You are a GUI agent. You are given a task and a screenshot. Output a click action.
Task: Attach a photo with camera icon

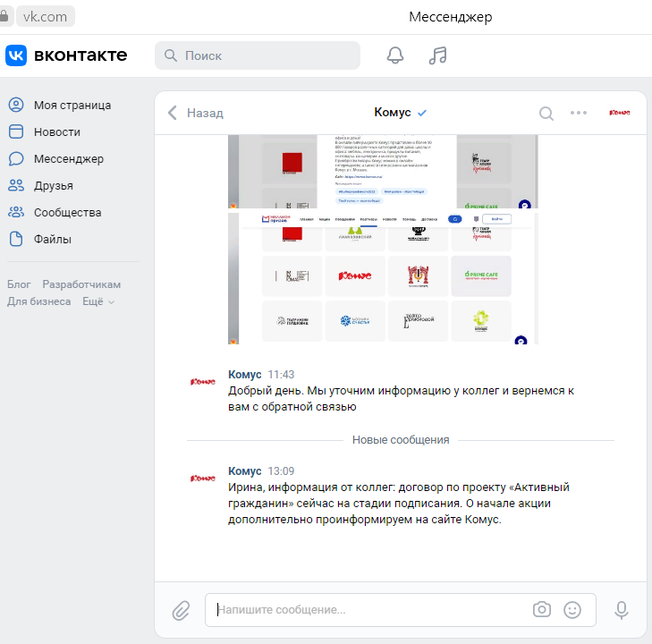coord(542,609)
